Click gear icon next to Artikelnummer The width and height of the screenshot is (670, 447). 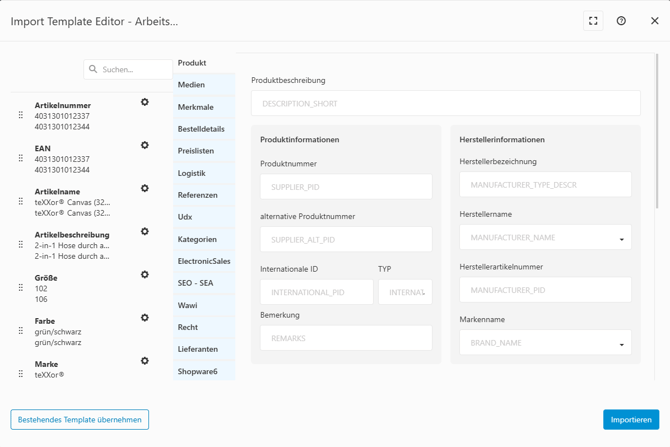click(x=145, y=102)
